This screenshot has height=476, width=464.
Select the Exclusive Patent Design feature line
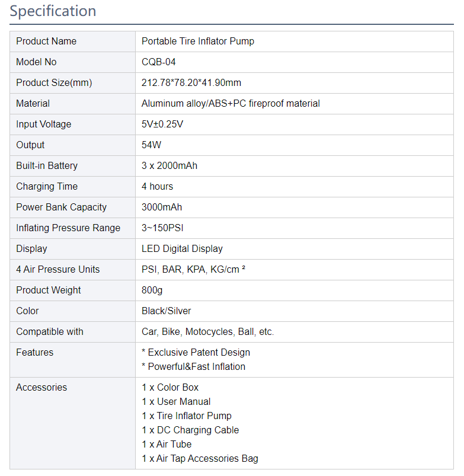(x=196, y=353)
